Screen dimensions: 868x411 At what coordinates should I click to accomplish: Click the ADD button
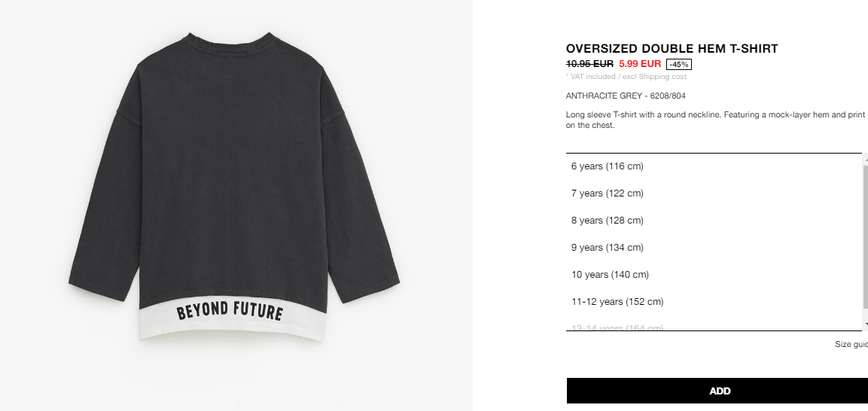(x=719, y=391)
